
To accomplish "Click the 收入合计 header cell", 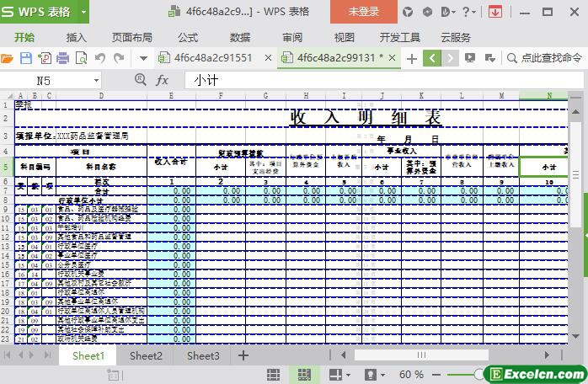I will [171, 162].
